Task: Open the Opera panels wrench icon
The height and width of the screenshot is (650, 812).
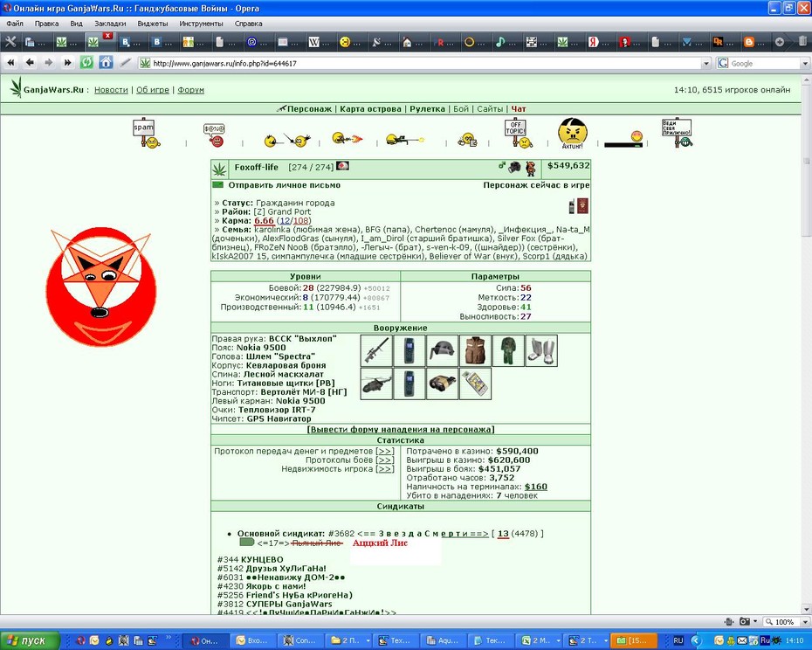Action: [10, 42]
